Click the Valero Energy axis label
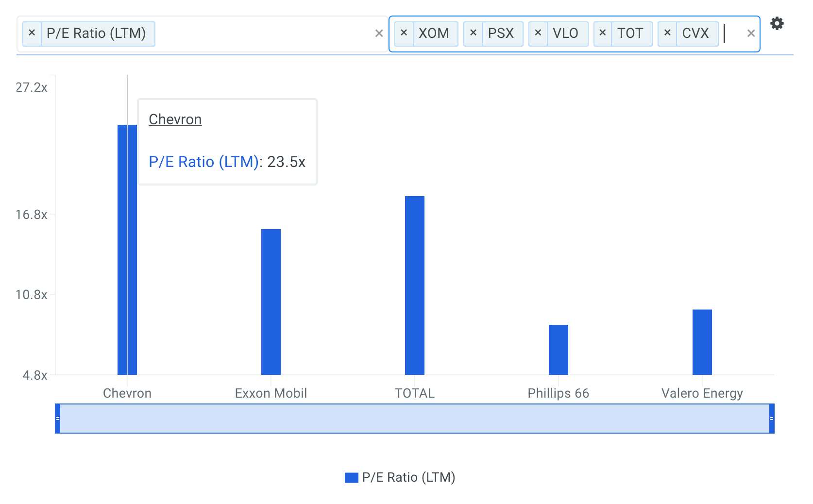The height and width of the screenshot is (504, 813). point(702,393)
